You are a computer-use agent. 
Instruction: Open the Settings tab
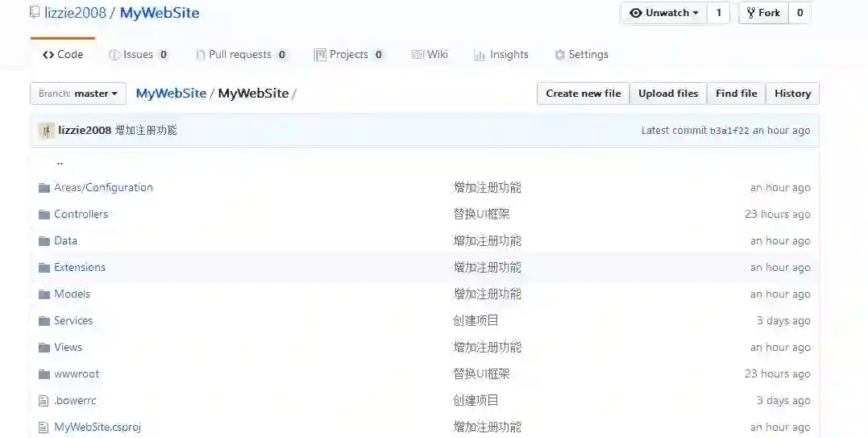[x=581, y=54]
